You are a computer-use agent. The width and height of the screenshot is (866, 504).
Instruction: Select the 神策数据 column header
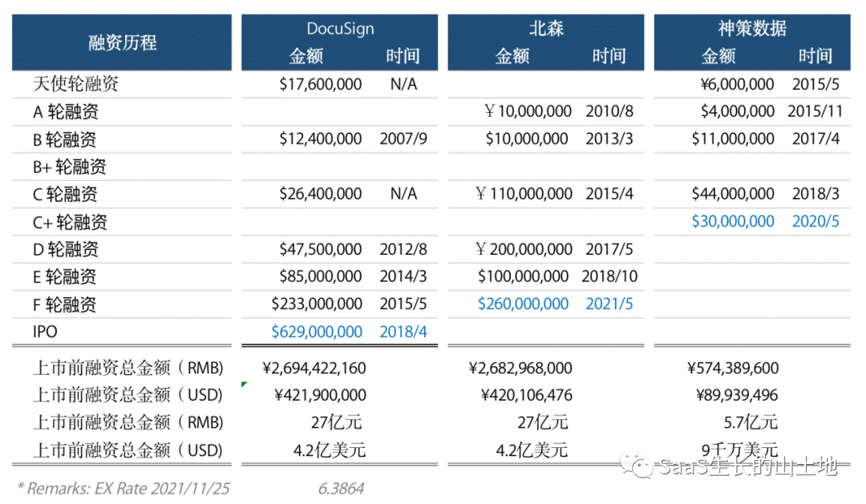coord(752,29)
